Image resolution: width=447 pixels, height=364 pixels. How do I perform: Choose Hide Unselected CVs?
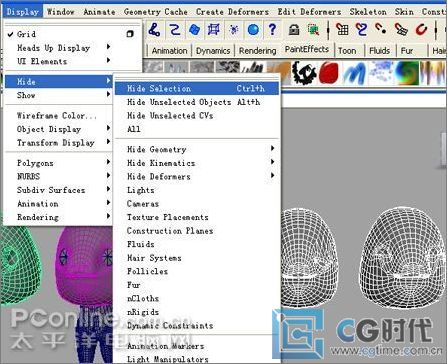197,116
